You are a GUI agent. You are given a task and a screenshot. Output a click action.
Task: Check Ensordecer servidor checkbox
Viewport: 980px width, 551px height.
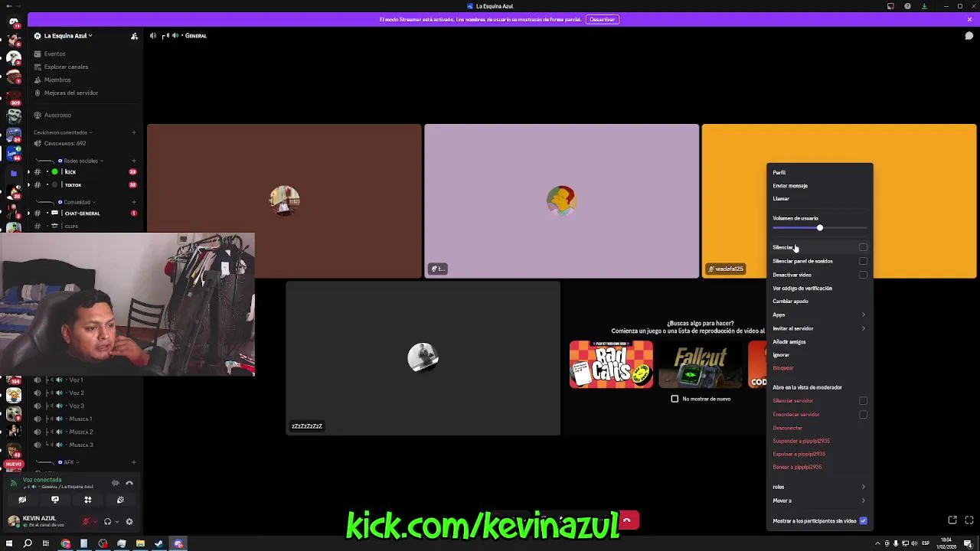(x=863, y=415)
